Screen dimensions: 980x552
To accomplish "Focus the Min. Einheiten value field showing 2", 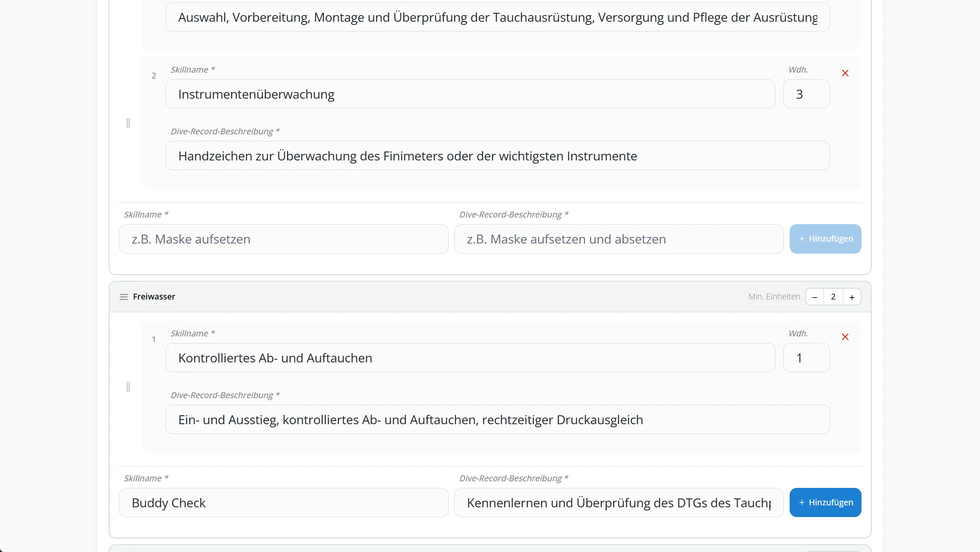I will 833,297.
